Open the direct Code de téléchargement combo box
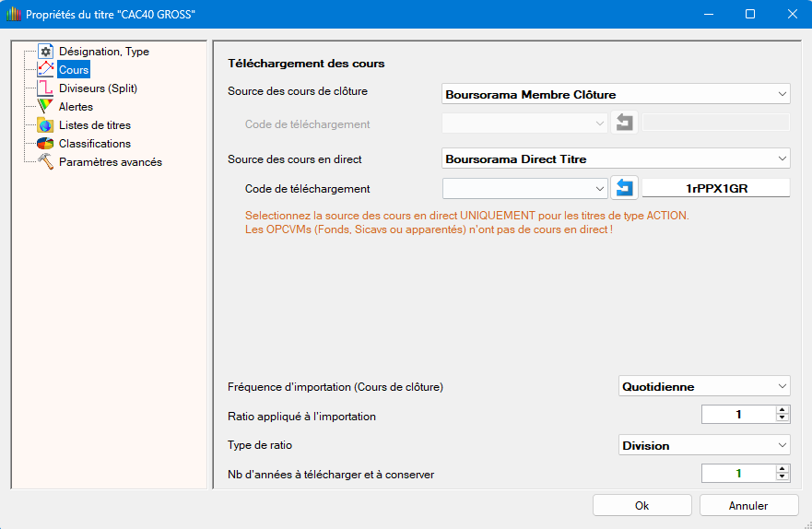Viewport: 812px width, 529px height. 524,188
